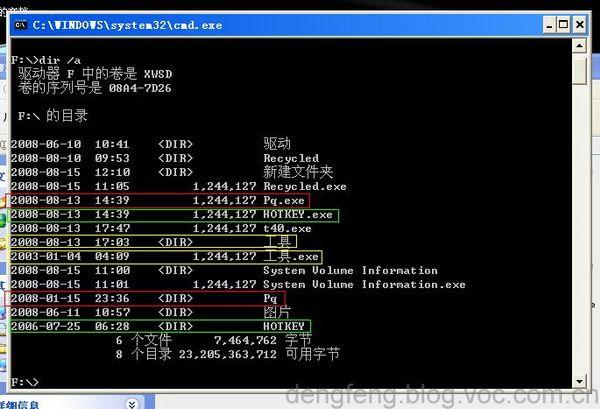Minimize the cmd.exe window
Image resolution: width=600 pixels, height=409 pixels.
549,25
